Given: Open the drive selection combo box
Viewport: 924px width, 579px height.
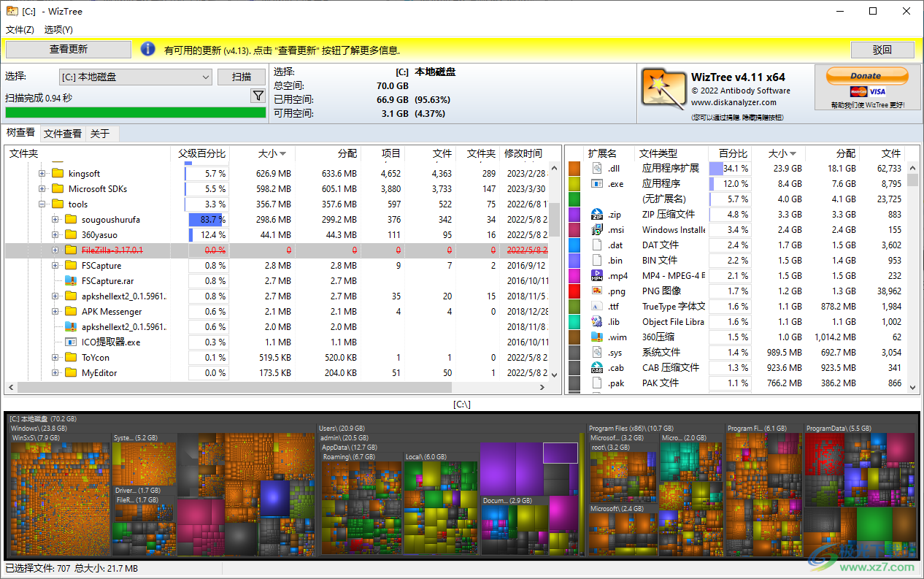Looking at the screenshot, I should coord(136,77).
